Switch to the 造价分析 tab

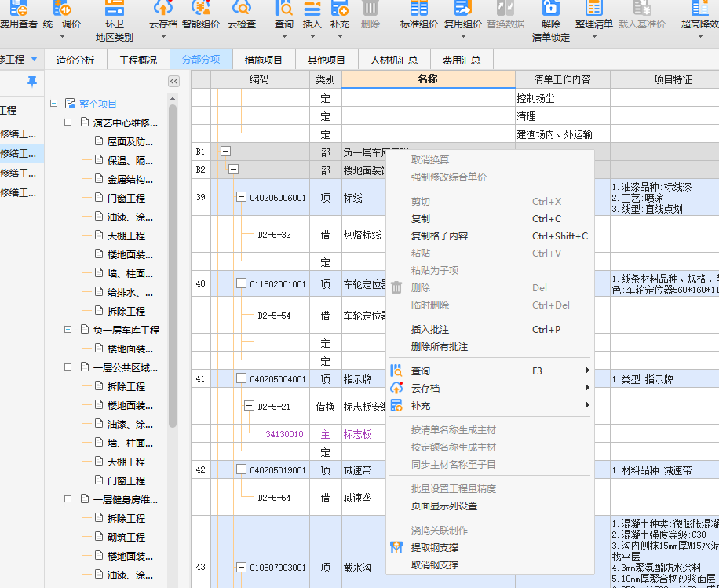(x=75, y=60)
